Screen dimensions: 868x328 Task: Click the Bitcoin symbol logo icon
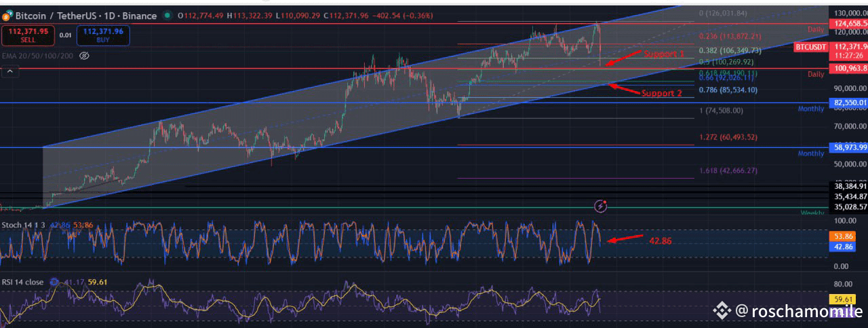pyautogui.click(x=7, y=16)
